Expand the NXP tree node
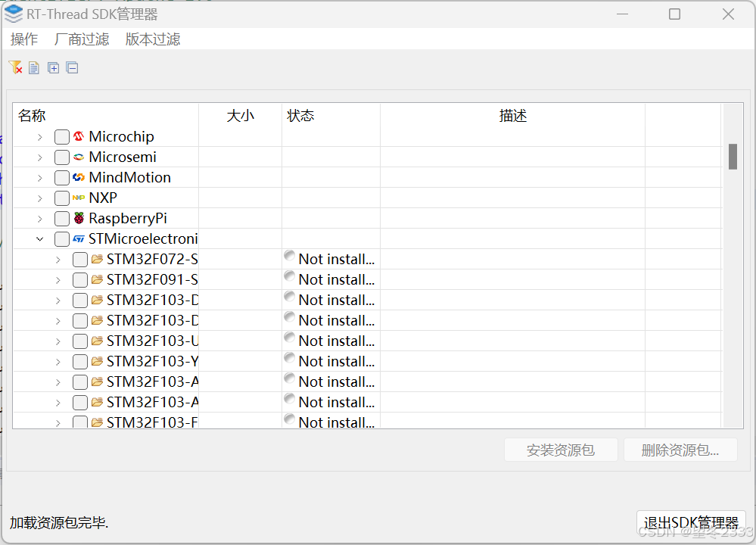Image resolution: width=756 pixels, height=545 pixels. coord(40,198)
